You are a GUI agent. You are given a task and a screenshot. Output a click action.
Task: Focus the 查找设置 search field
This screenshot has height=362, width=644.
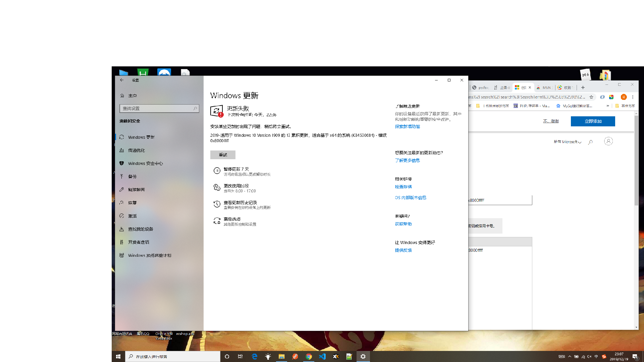coord(159,108)
